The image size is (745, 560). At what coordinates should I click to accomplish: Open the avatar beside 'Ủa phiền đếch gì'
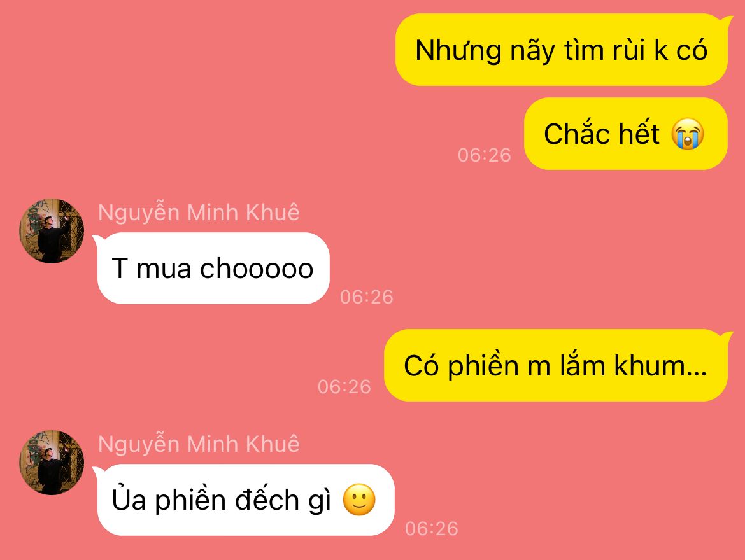pyautogui.click(x=52, y=463)
